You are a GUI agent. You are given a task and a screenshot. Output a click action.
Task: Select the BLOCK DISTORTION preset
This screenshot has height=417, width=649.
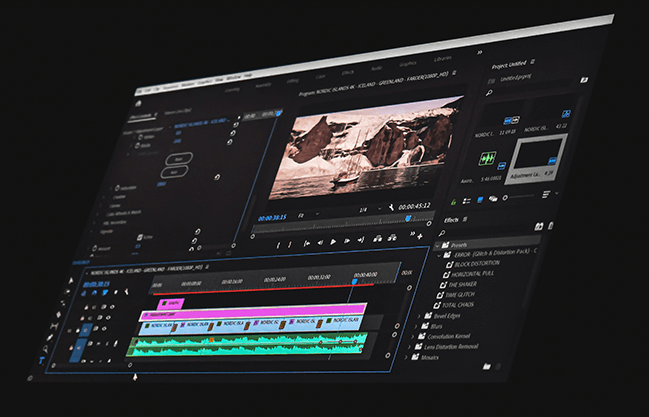point(479,265)
